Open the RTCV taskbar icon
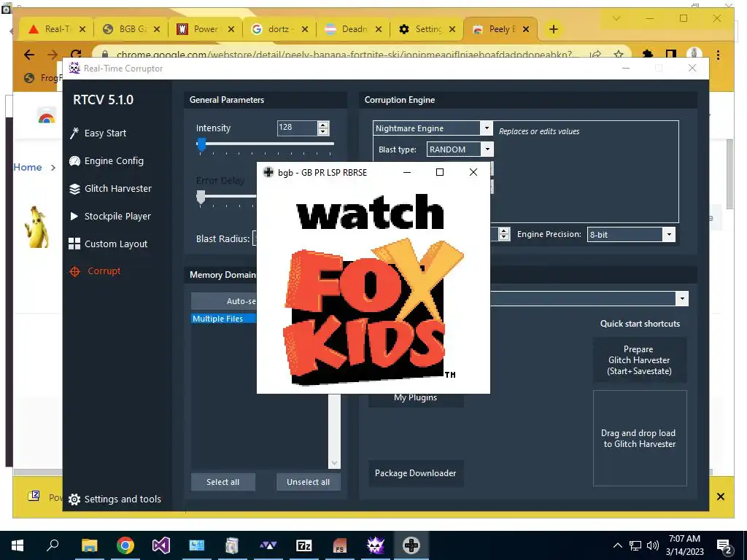 pos(376,545)
